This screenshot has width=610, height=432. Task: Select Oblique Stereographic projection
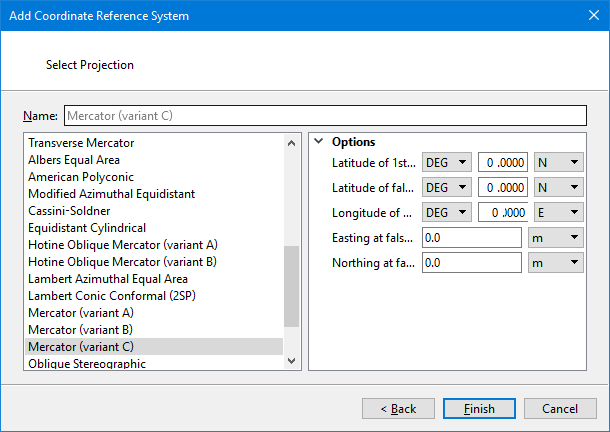pos(87,364)
